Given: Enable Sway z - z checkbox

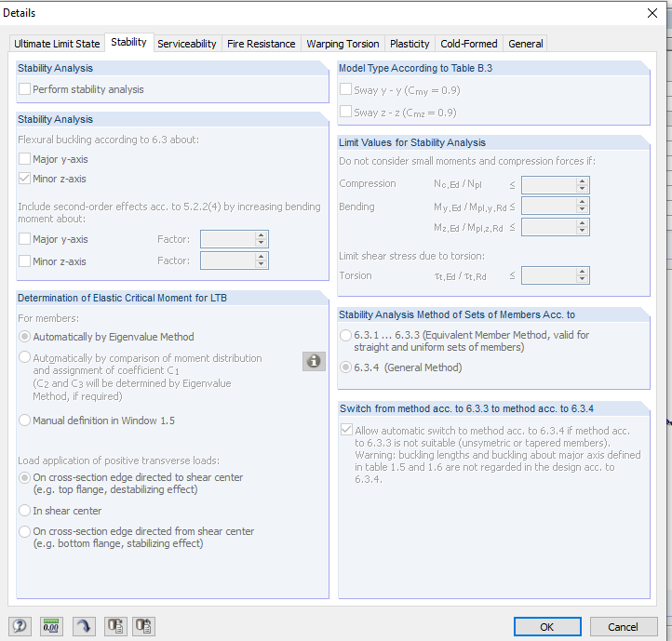Looking at the screenshot, I should pos(345,112).
